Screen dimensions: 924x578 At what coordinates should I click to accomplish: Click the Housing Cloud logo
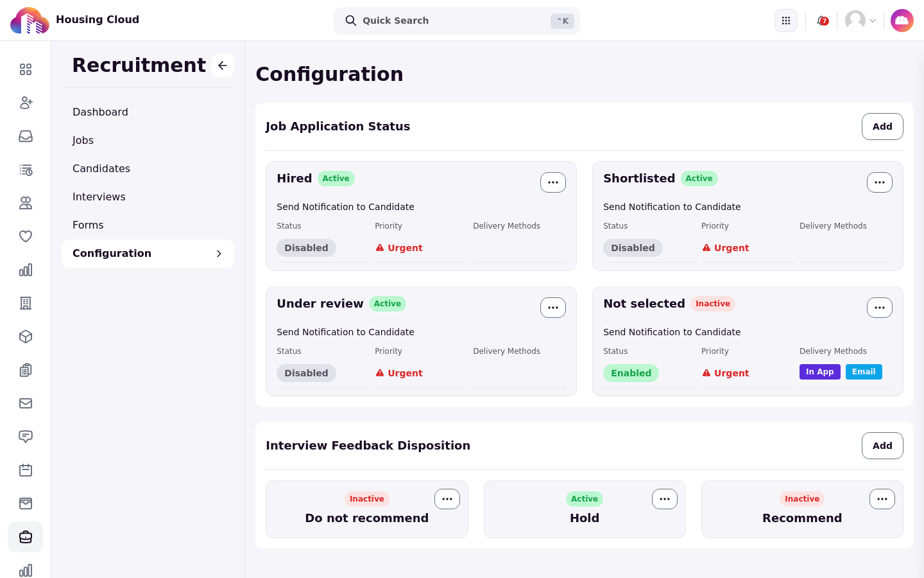point(30,21)
